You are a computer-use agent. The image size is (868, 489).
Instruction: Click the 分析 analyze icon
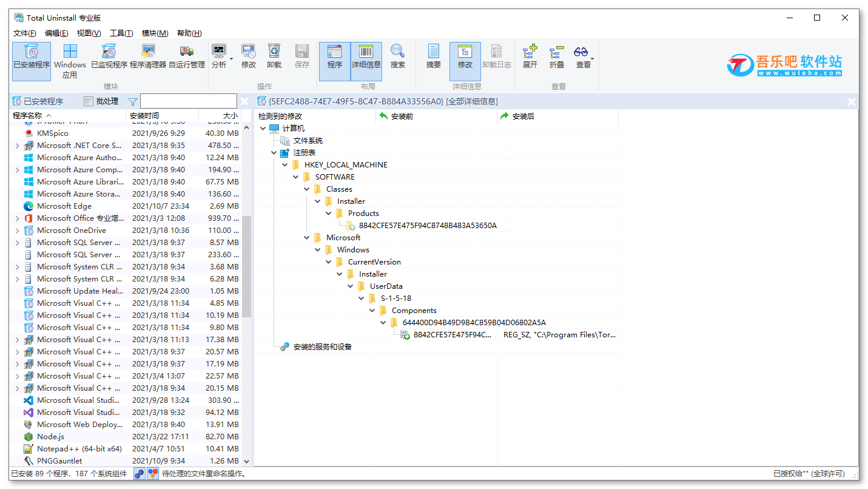tap(219, 56)
